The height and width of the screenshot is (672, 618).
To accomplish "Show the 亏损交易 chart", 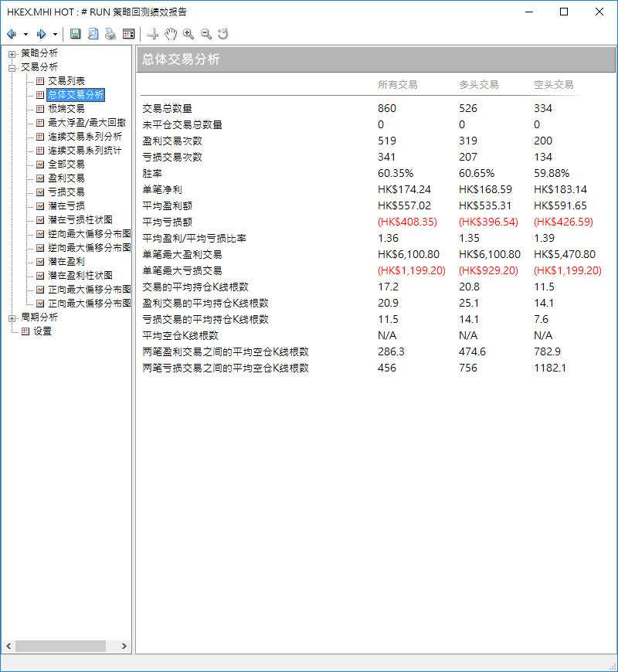I will 66,192.
